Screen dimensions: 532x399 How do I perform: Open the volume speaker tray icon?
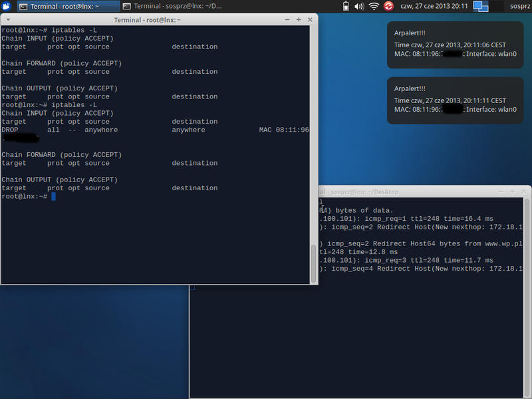[x=359, y=6]
